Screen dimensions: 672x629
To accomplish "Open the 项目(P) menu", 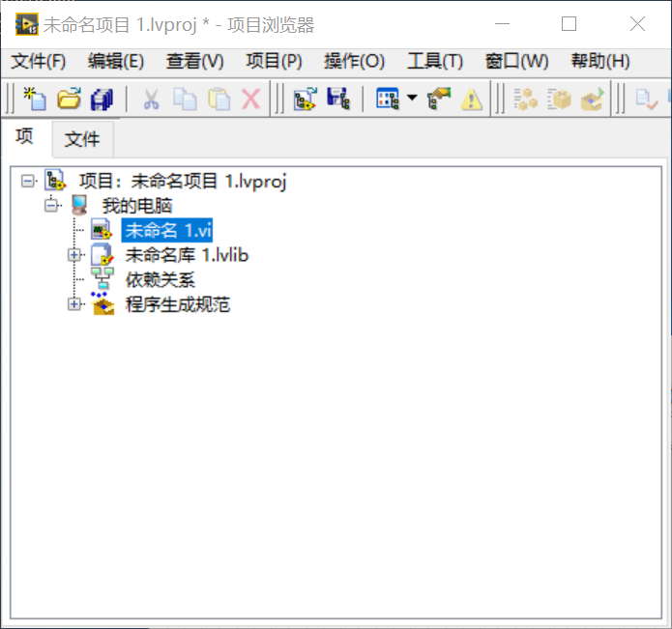I will point(274,61).
